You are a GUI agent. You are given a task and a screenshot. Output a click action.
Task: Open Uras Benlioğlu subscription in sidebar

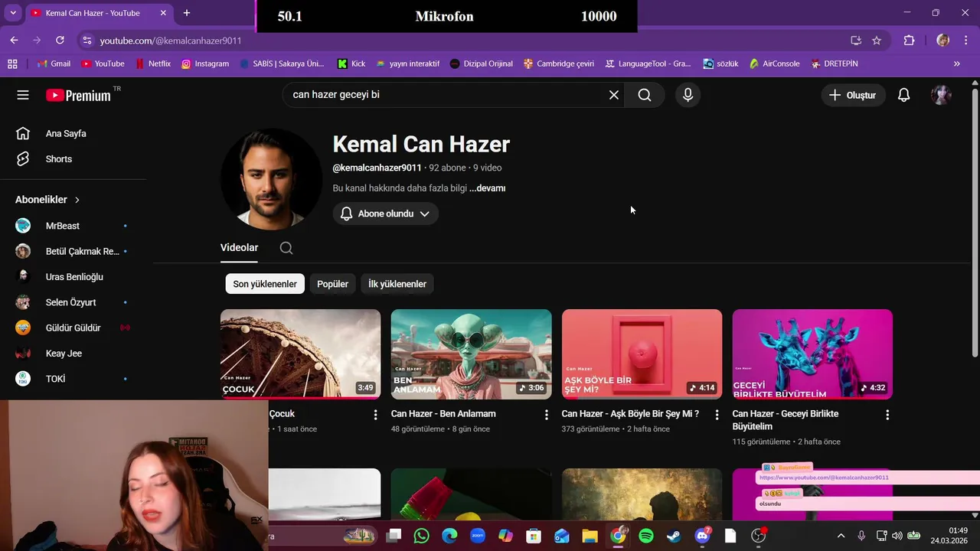[73, 277]
